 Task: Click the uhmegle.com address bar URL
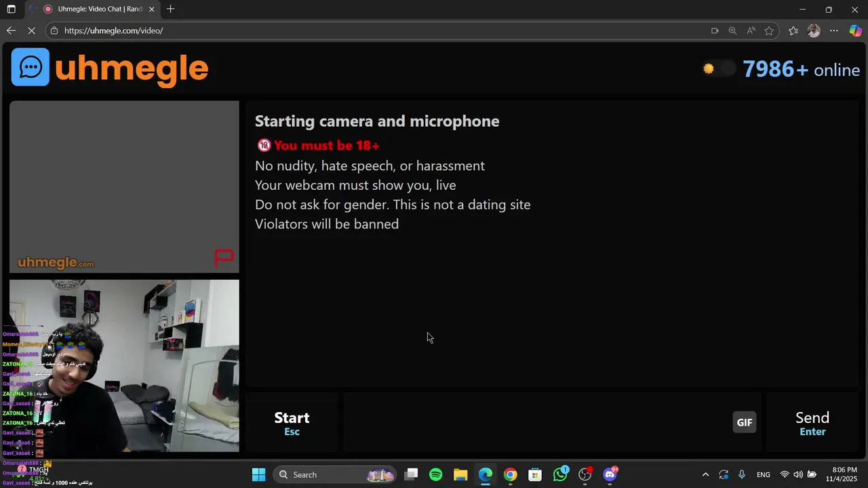coord(114,30)
